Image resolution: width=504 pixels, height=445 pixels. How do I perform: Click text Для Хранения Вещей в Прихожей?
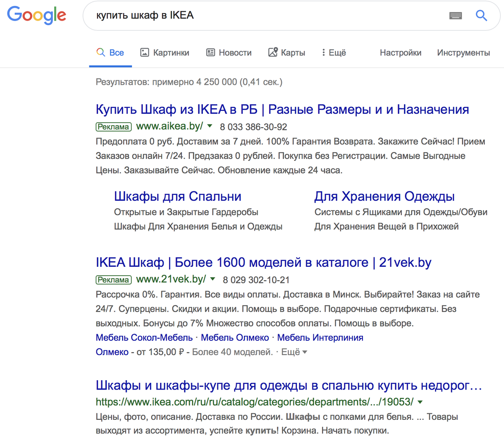pyautogui.click(x=386, y=226)
